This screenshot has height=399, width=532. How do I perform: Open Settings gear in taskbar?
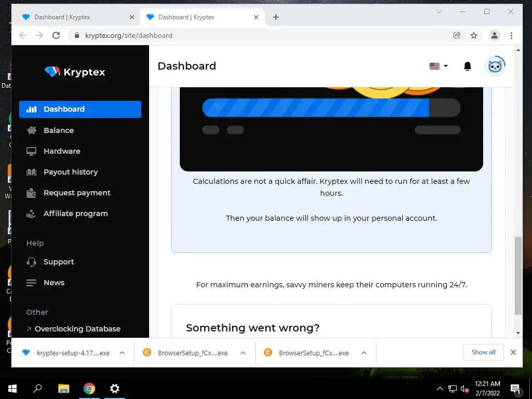pos(115,389)
